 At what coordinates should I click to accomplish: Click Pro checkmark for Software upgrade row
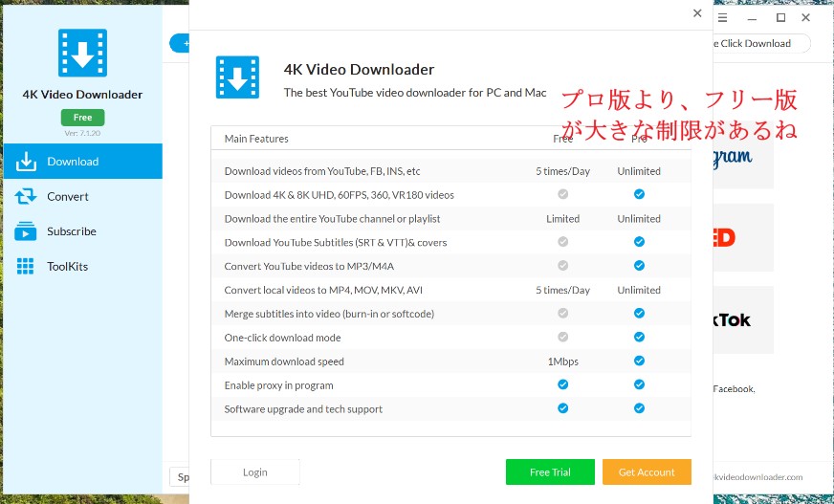point(639,407)
